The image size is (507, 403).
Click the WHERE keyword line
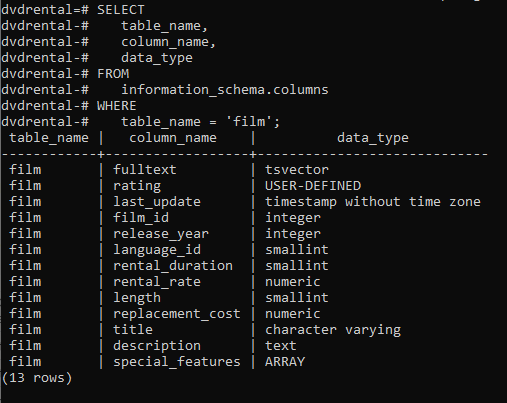117,106
